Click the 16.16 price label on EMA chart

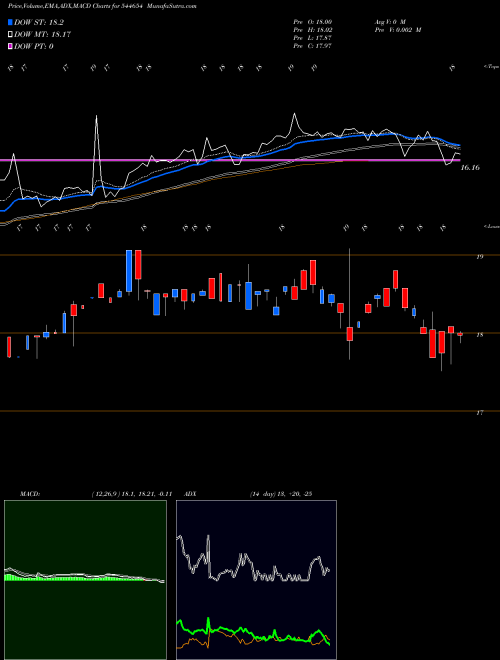[x=470, y=168]
